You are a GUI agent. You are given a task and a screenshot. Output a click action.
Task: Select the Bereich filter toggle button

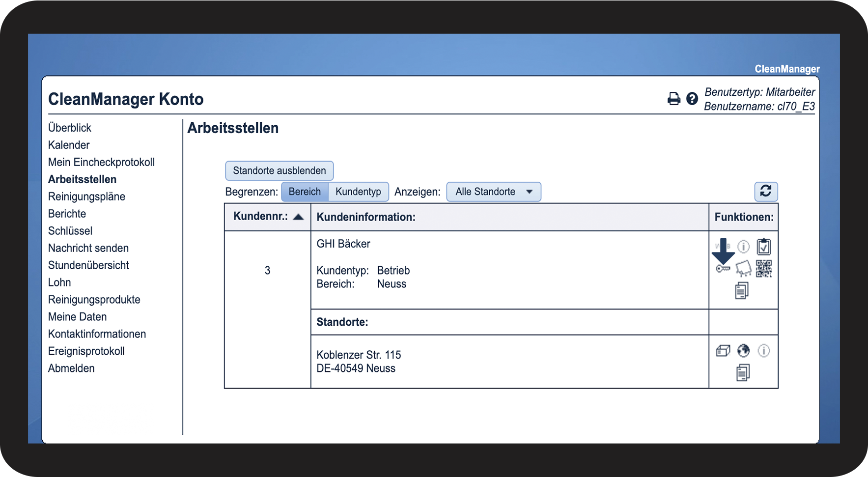(305, 192)
